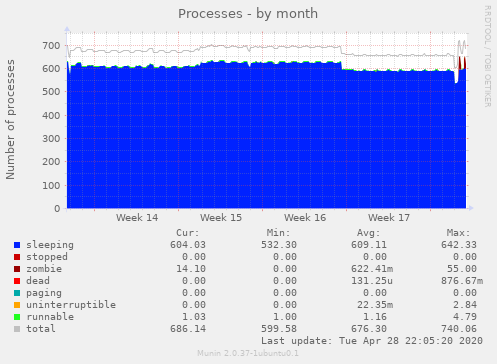Click the 'paging' legend label

pos(44,293)
